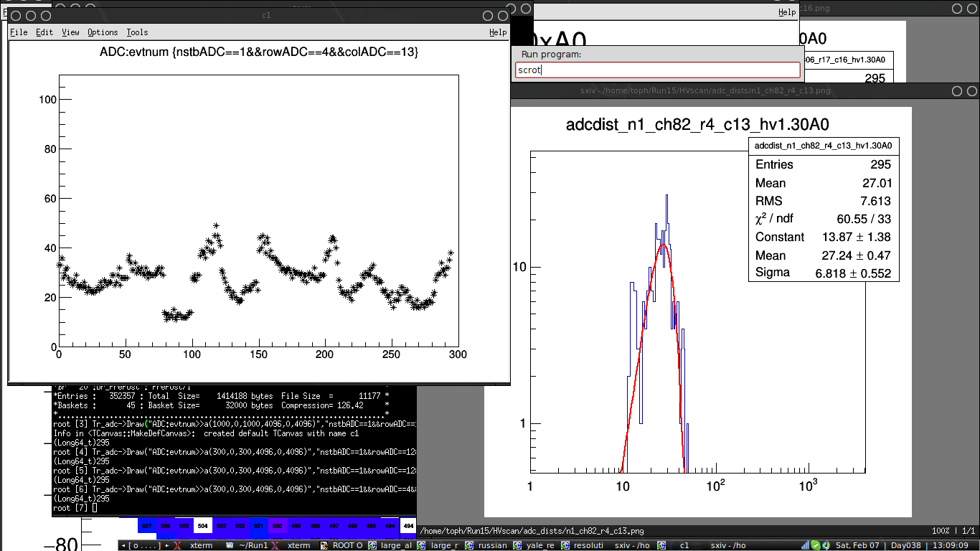Click the statistics box in histogram image
The image size is (980, 551).
point(824,209)
